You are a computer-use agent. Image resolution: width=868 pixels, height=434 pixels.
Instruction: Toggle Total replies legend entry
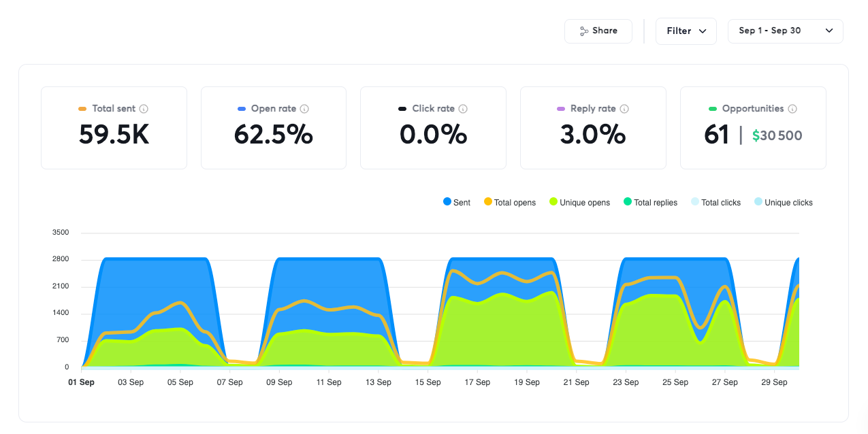click(650, 203)
